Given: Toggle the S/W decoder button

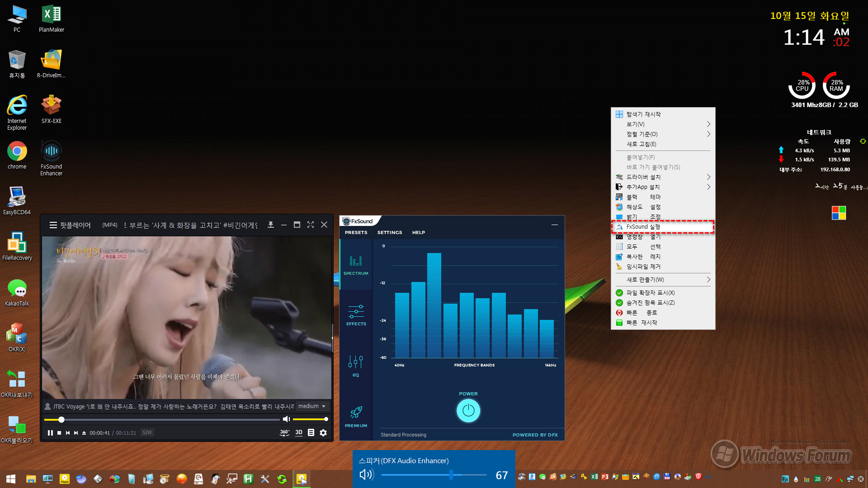Looking at the screenshot, I should (147, 433).
